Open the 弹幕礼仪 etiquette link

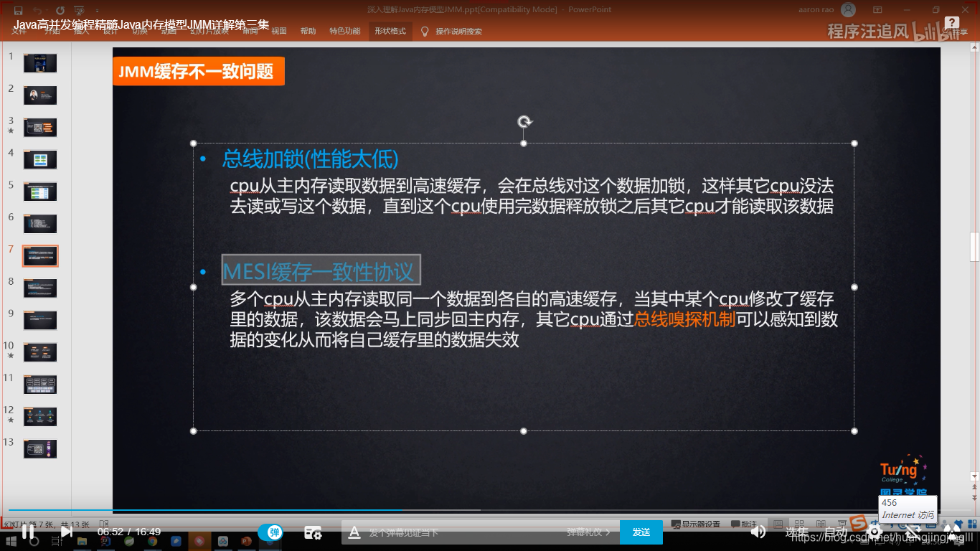tap(588, 532)
